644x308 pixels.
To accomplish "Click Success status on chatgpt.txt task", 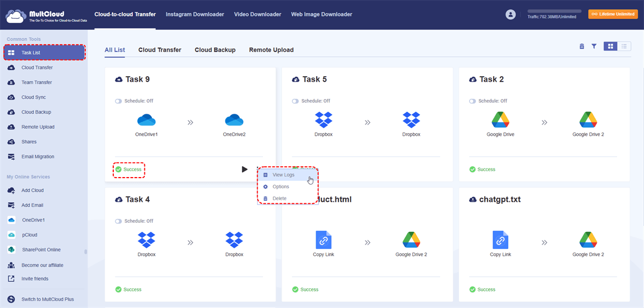I will click(x=482, y=290).
